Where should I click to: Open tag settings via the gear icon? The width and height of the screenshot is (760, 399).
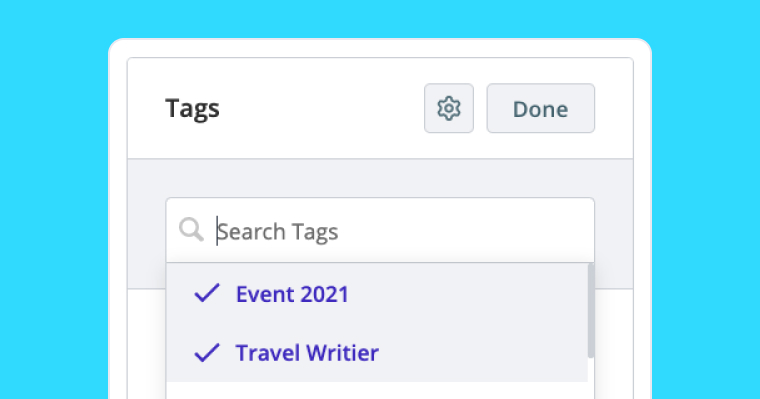point(449,108)
